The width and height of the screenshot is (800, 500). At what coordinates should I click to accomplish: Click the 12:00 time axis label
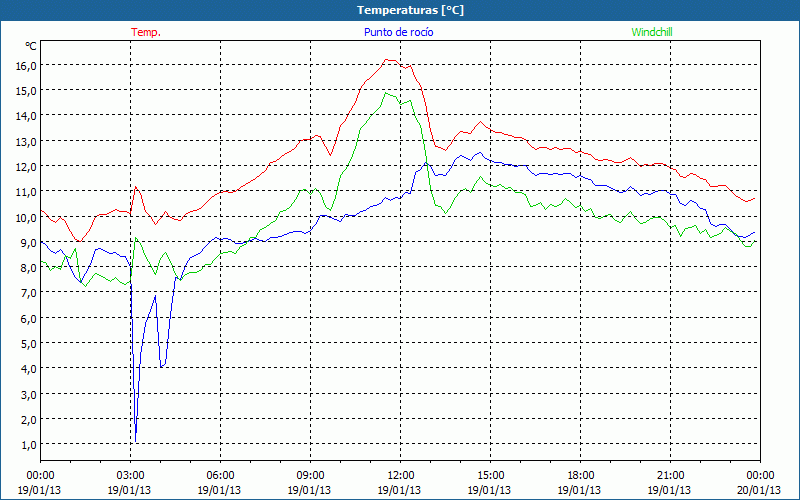[399, 476]
